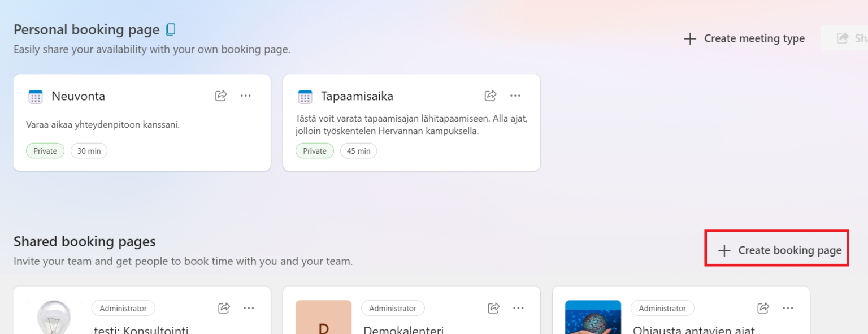Click the 45 min duration badge
Viewport: 868px width, 334px height.
358,150
